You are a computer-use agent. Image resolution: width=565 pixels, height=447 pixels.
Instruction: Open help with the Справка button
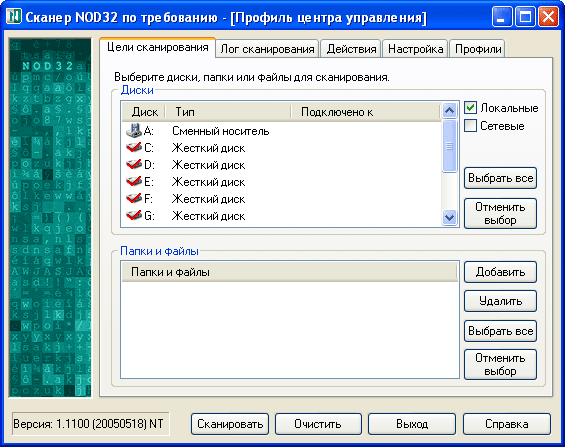coord(507,424)
